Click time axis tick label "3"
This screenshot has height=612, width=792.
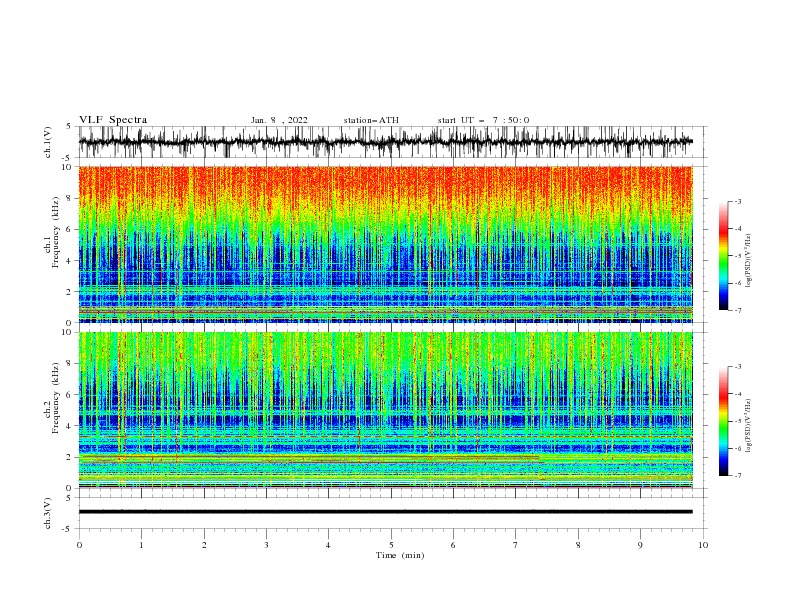266,545
